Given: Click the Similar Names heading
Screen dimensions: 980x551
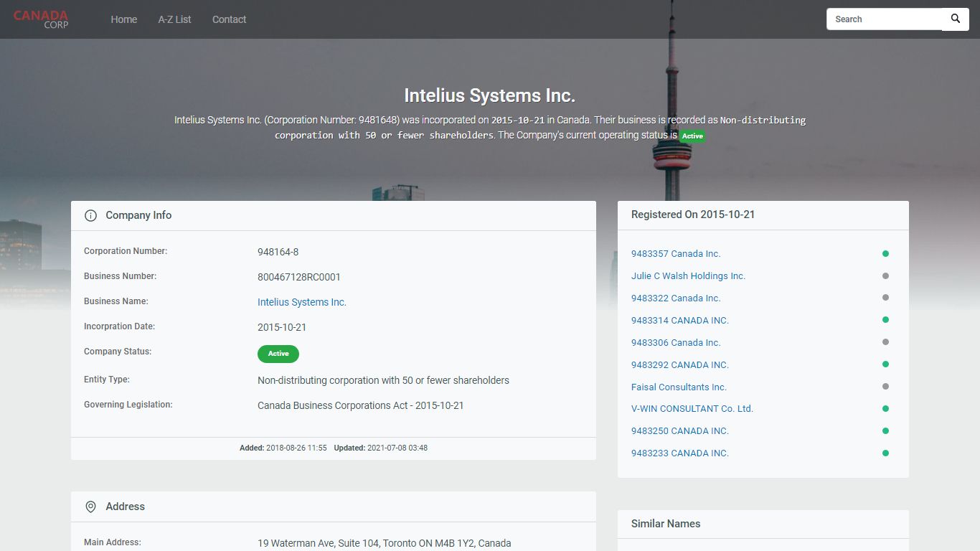Looking at the screenshot, I should pyautogui.click(x=666, y=524).
